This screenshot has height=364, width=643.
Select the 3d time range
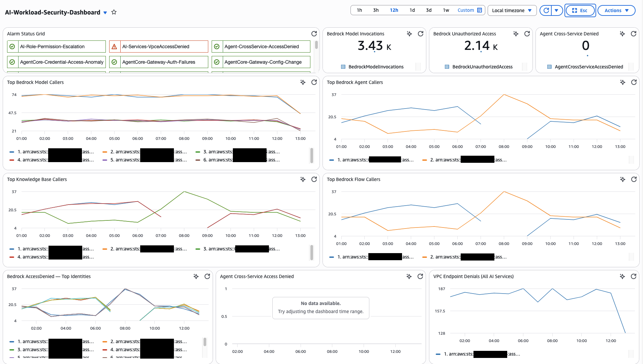pos(429,10)
